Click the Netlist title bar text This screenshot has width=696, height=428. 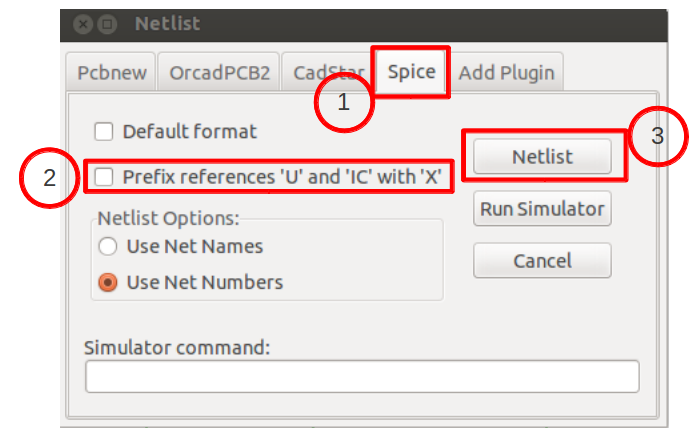tap(167, 24)
